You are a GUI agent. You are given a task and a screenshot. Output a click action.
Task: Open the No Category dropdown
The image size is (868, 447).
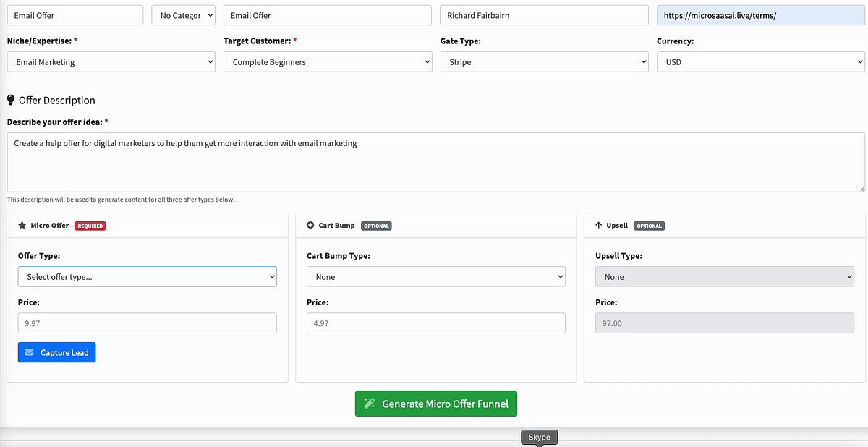183,15
